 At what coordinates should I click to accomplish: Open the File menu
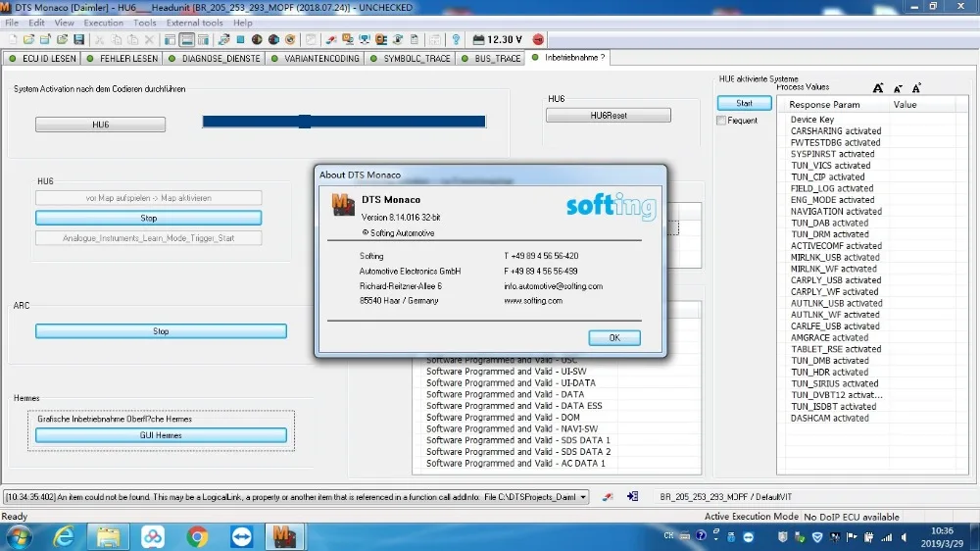point(11,23)
